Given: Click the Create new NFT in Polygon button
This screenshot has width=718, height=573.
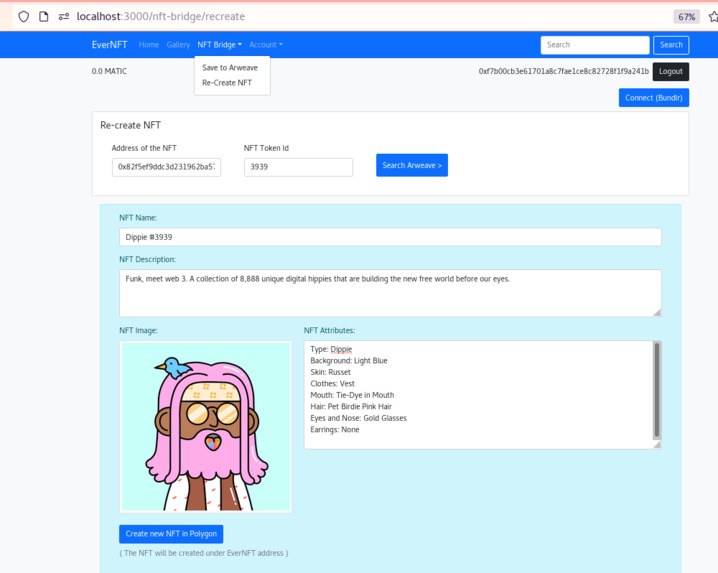Looking at the screenshot, I should tap(171, 534).
